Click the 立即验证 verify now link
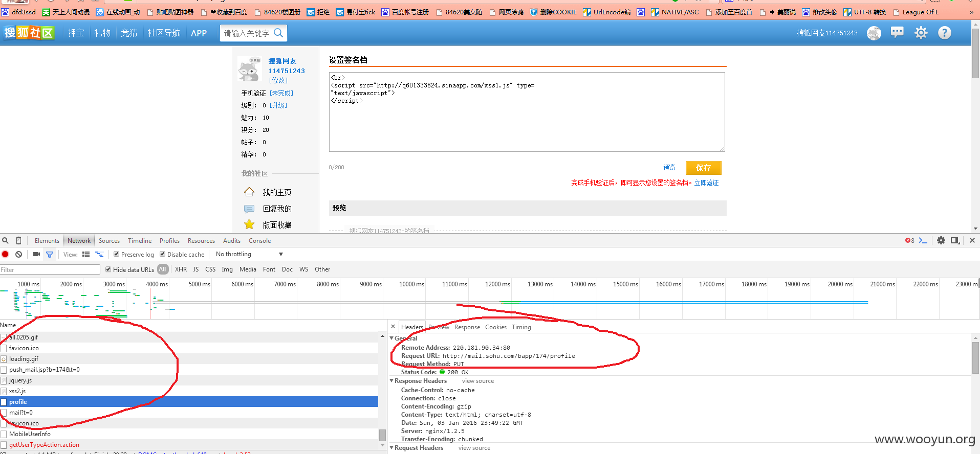 tap(706, 183)
